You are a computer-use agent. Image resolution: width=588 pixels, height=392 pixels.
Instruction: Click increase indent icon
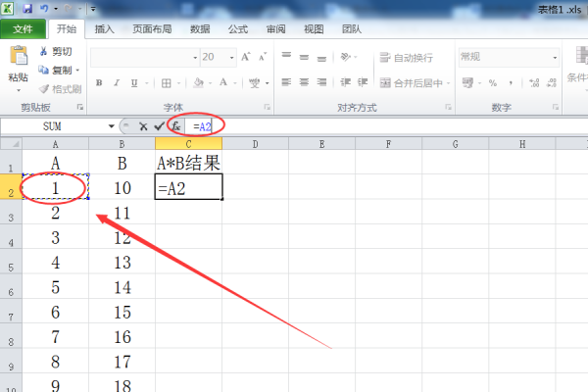[x=363, y=82]
